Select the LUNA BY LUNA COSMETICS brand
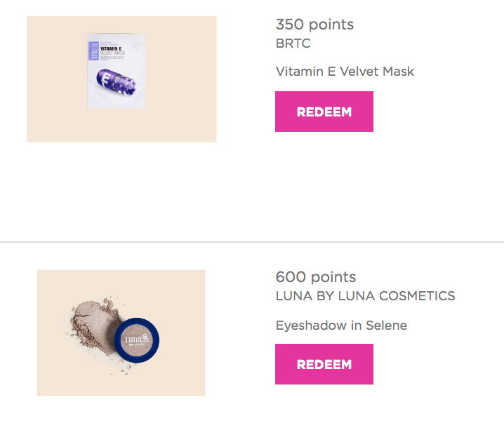The height and width of the screenshot is (428, 504). (x=365, y=296)
